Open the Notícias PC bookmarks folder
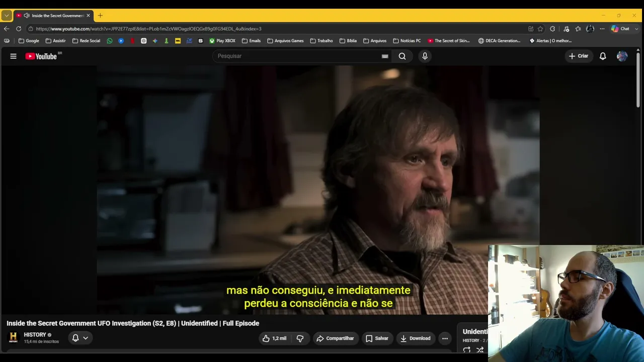Image resolution: width=644 pixels, height=362 pixels. coord(407,41)
